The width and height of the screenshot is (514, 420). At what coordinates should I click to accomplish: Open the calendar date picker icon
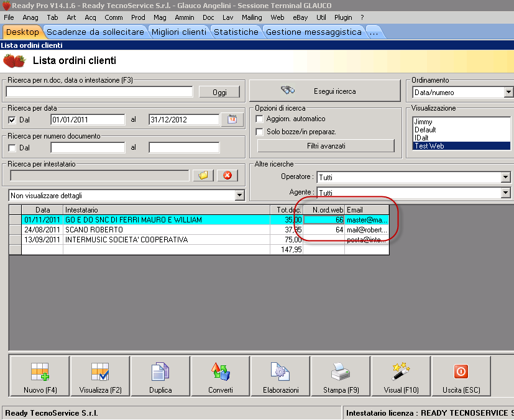tap(232, 119)
